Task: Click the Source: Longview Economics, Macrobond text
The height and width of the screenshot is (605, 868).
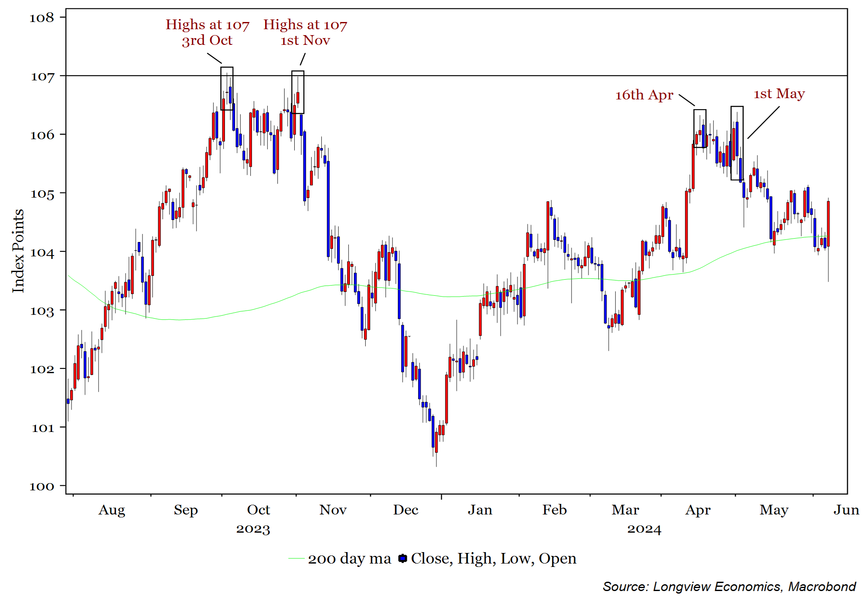Action: pos(728,586)
